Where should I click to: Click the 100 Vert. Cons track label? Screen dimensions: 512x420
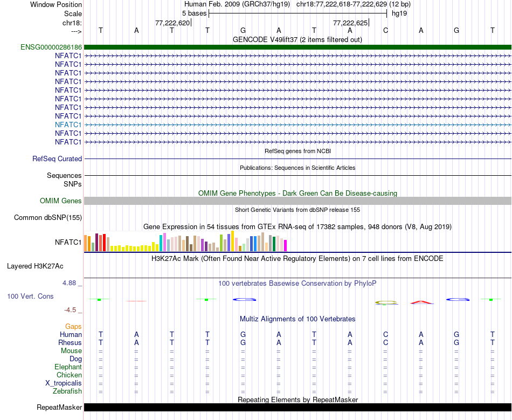coord(30,296)
